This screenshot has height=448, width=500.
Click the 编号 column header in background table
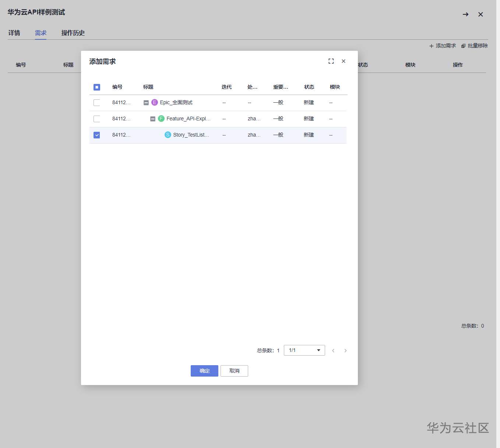21,65
